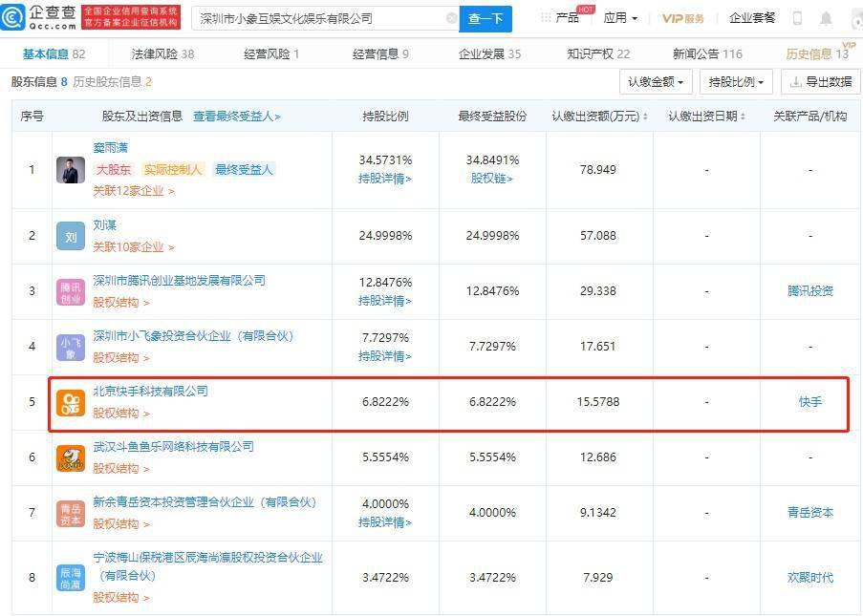Click the 斗鱼 company logo icon
Screen dimensions: 863x616
tap(71, 458)
